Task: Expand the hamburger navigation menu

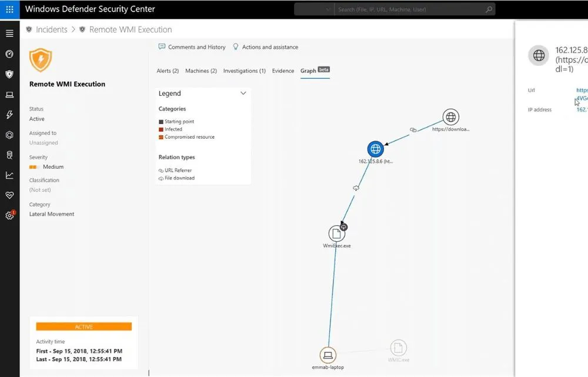Action: tap(9, 34)
